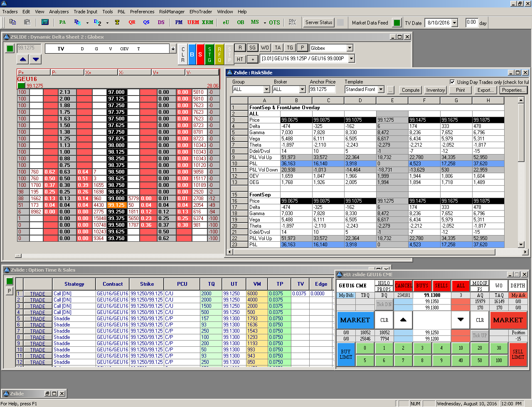Open the Traders menu

[10, 12]
